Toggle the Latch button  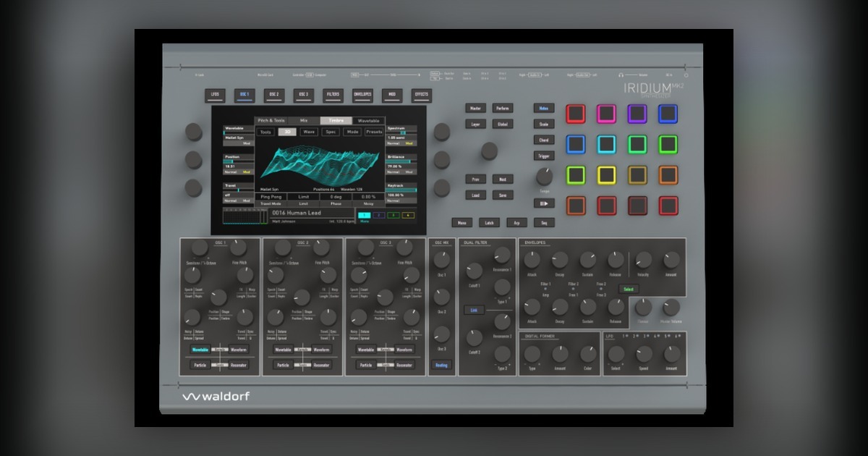click(x=488, y=223)
